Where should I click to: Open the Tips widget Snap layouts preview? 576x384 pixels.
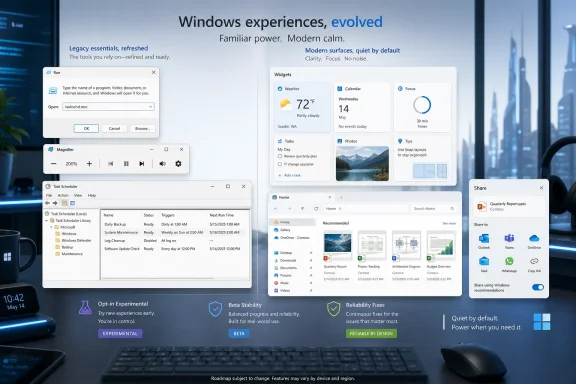tap(430, 171)
